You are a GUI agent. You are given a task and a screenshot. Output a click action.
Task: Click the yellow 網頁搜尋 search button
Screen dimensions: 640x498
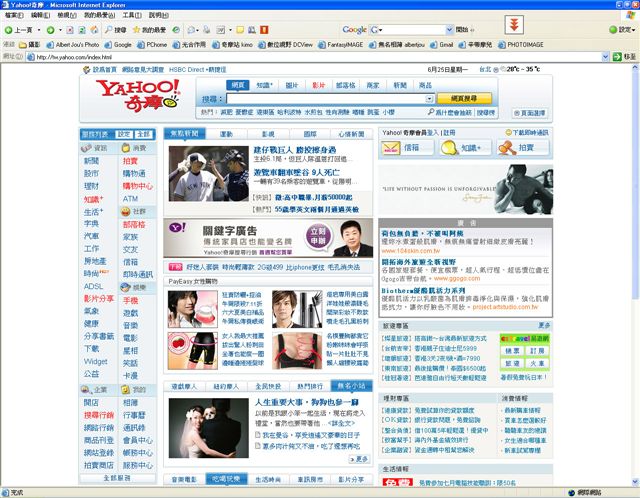464,98
